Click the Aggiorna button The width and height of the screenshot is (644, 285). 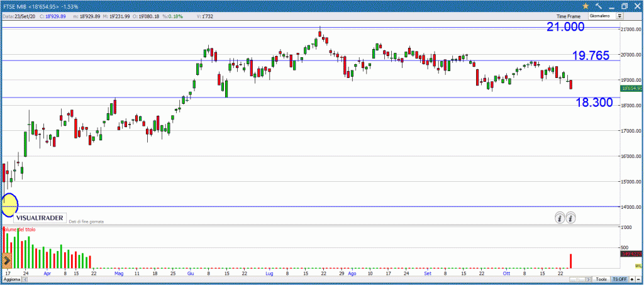point(11,279)
